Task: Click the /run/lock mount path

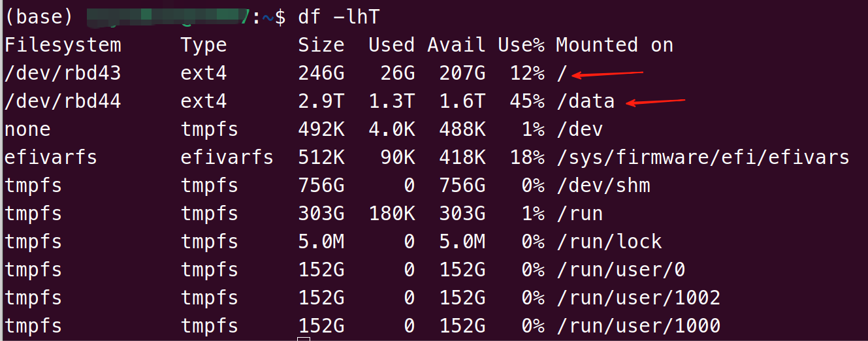Action: pos(609,242)
